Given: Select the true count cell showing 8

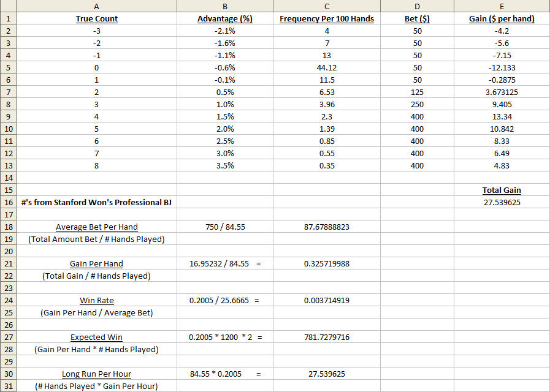Looking at the screenshot, I should click(x=96, y=166).
